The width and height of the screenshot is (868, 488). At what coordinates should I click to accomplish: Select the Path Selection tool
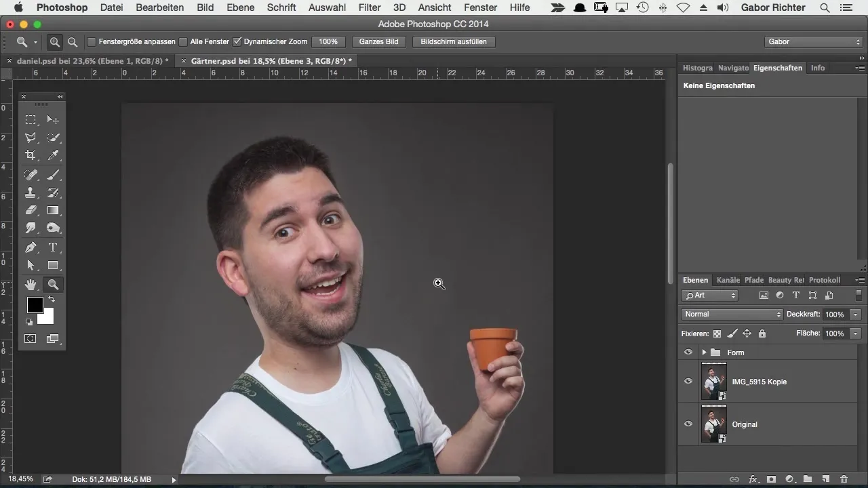(x=31, y=265)
